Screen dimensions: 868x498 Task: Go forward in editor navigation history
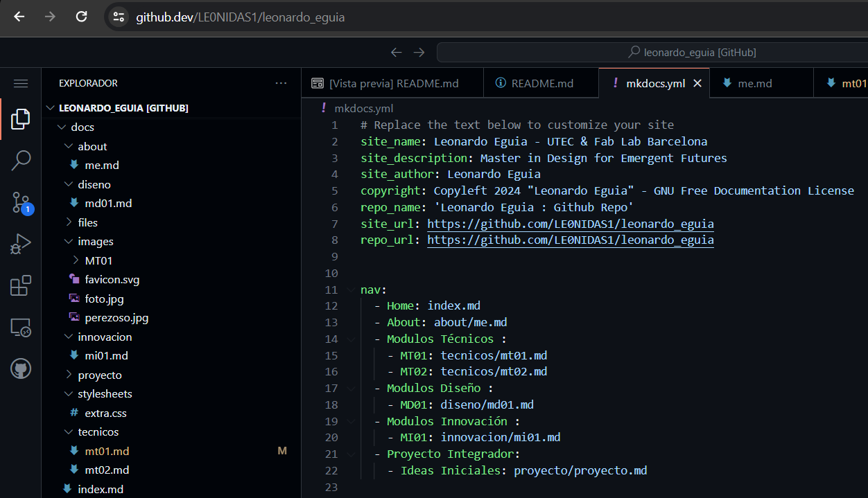tap(419, 52)
